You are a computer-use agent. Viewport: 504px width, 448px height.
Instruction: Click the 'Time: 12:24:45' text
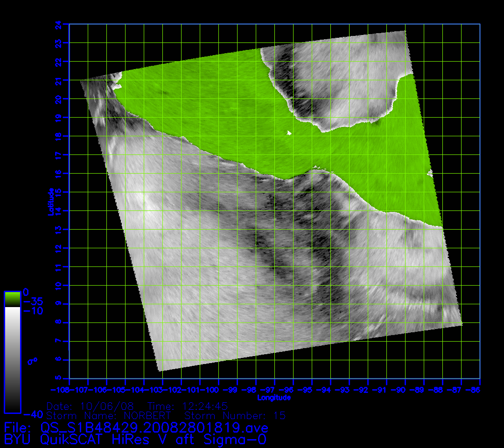click(188, 406)
